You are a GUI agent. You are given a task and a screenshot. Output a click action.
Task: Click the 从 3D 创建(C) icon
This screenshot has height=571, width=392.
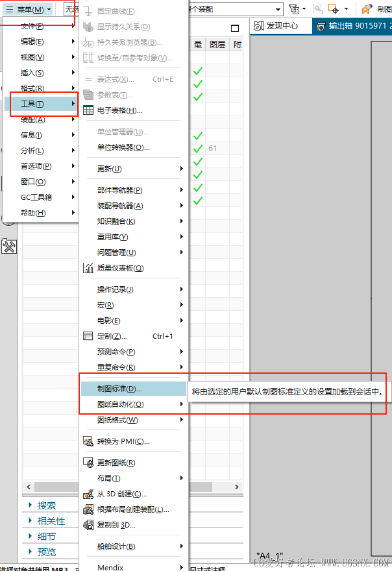(x=88, y=494)
